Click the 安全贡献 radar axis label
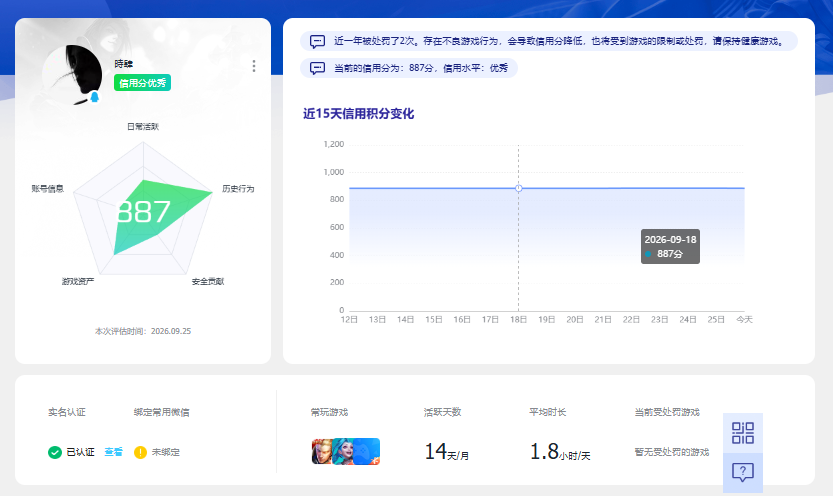833x496 pixels. click(208, 281)
